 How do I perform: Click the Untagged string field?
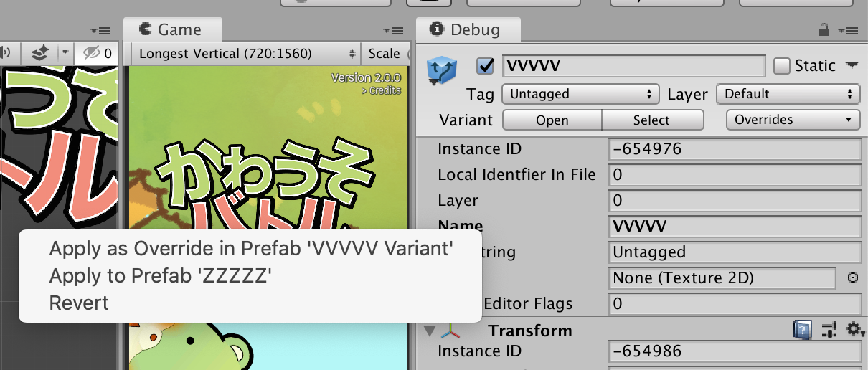pos(735,252)
